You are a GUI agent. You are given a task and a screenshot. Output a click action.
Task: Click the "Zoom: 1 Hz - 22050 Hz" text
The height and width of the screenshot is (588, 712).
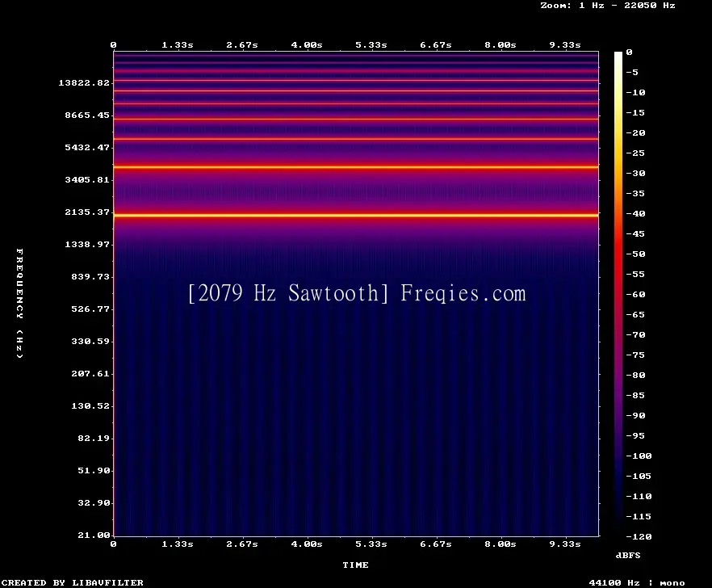coord(608,6)
